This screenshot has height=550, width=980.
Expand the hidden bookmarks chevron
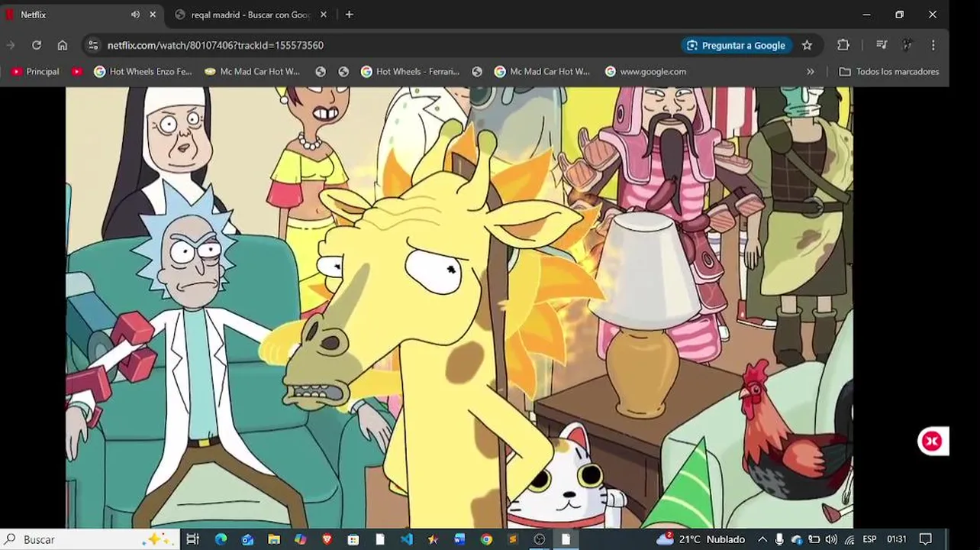[x=811, y=71]
